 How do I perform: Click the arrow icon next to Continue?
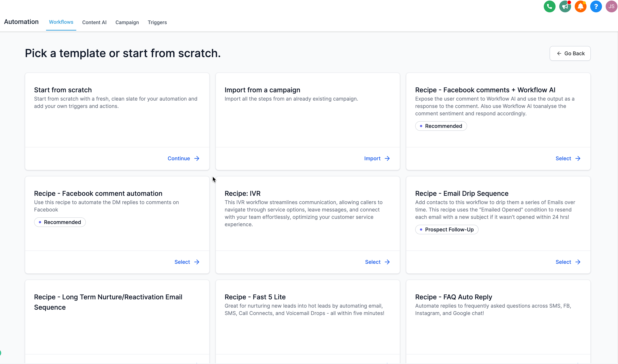pyautogui.click(x=197, y=158)
